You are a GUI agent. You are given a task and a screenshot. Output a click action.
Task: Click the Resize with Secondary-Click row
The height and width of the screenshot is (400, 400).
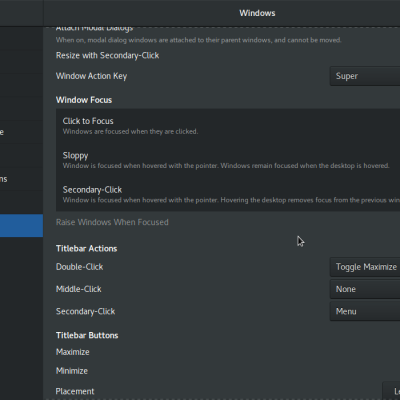pyautogui.click(x=228, y=55)
